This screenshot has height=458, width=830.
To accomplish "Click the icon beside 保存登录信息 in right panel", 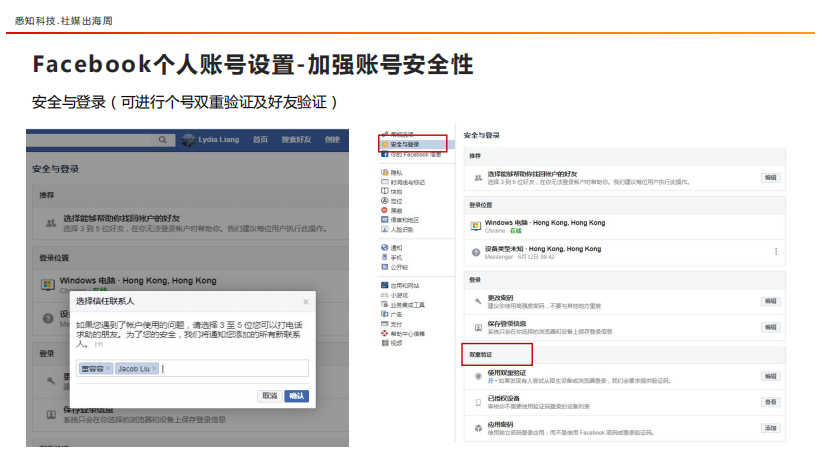I will click(478, 328).
